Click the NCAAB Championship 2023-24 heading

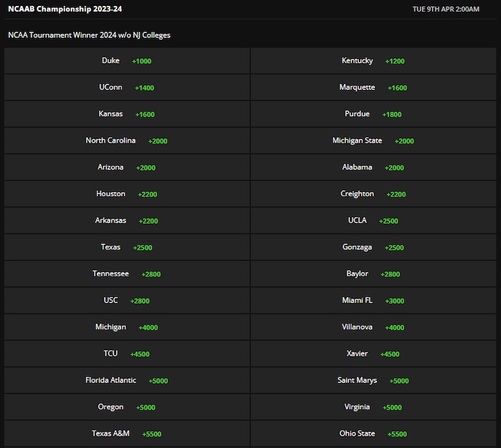click(65, 9)
